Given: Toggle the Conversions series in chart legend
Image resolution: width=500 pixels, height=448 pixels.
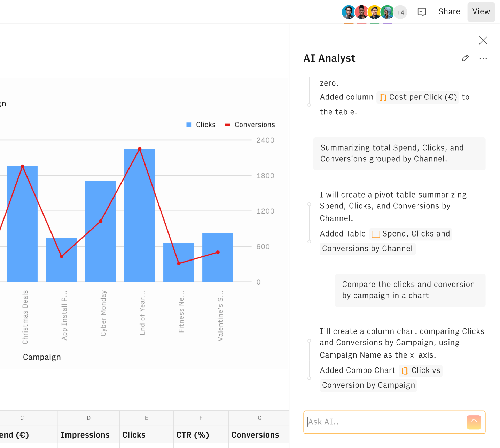Looking at the screenshot, I should pyautogui.click(x=250, y=125).
